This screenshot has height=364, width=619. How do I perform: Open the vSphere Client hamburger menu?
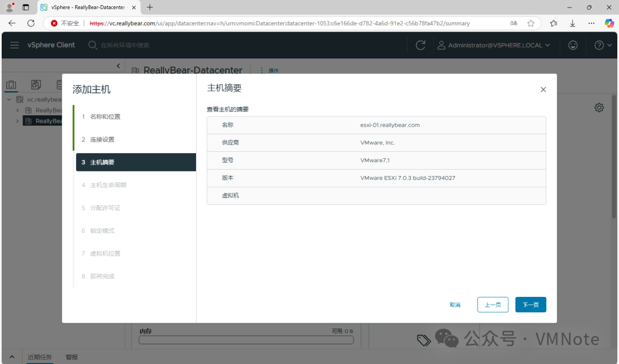(14, 45)
